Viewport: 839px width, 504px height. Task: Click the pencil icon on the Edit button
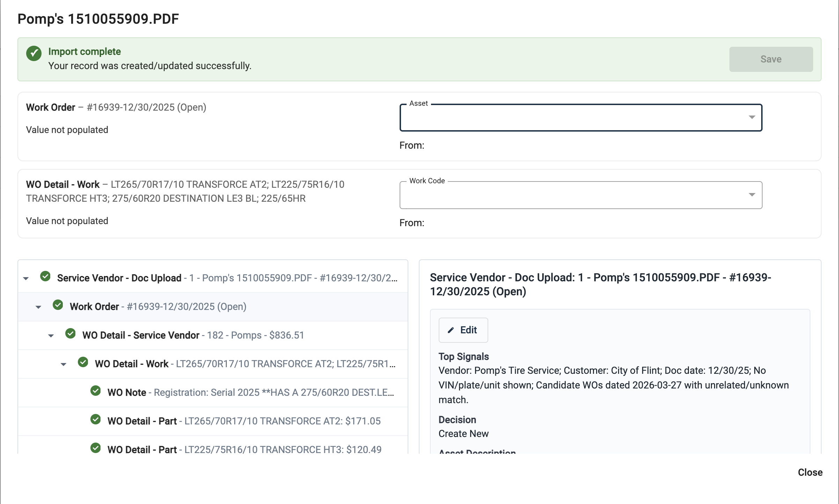click(x=451, y=330)
